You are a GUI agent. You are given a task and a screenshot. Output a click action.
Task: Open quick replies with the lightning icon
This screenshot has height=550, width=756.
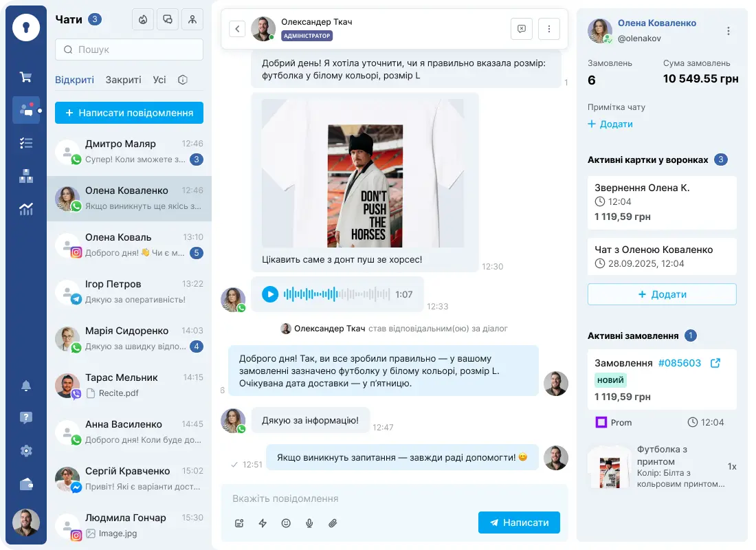[x=263, y=523]
